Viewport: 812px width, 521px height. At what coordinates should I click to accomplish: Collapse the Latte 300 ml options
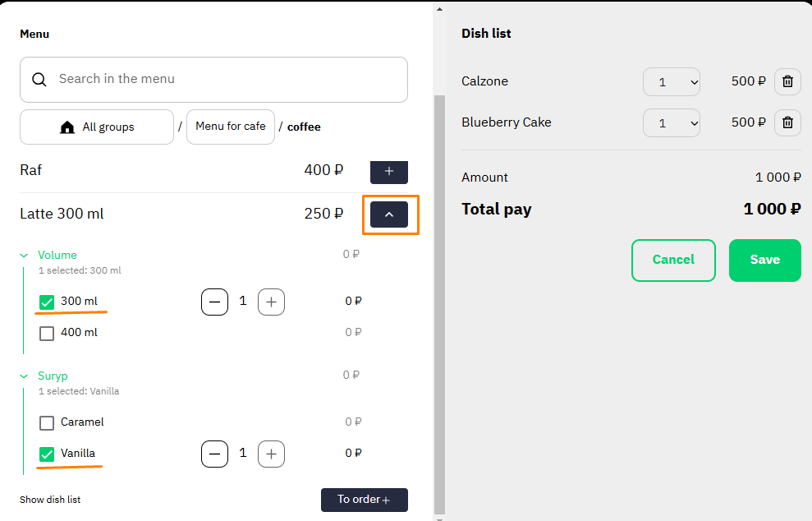coord(389,214)
